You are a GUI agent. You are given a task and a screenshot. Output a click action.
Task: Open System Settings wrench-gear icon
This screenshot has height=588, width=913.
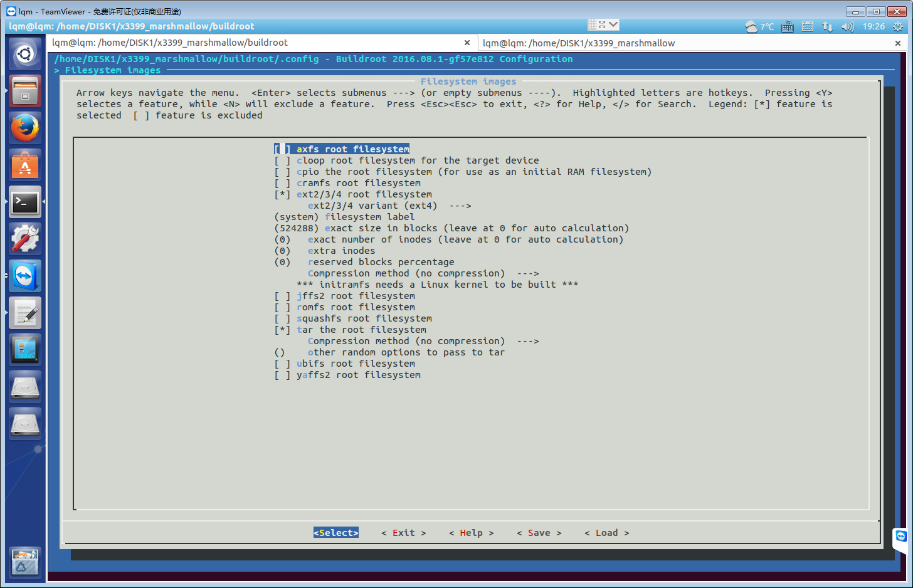pos(25,239)
